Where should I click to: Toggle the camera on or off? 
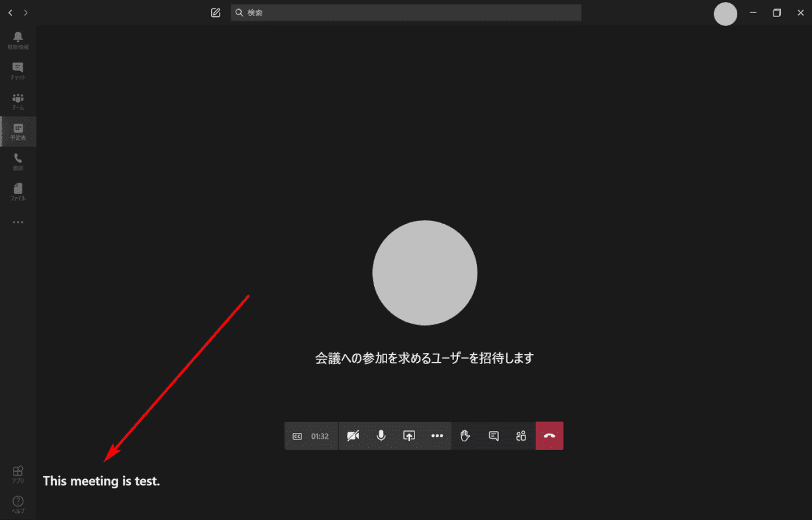click(x=353, y=435)
